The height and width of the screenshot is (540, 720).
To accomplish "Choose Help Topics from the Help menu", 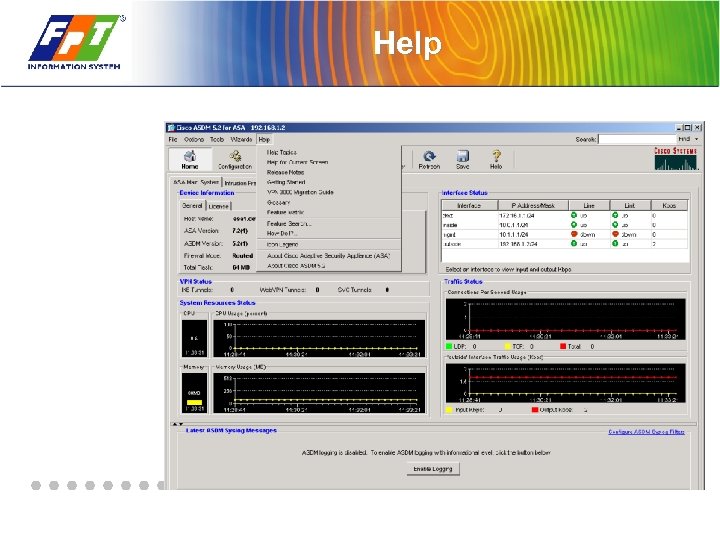I will point(281,152).
